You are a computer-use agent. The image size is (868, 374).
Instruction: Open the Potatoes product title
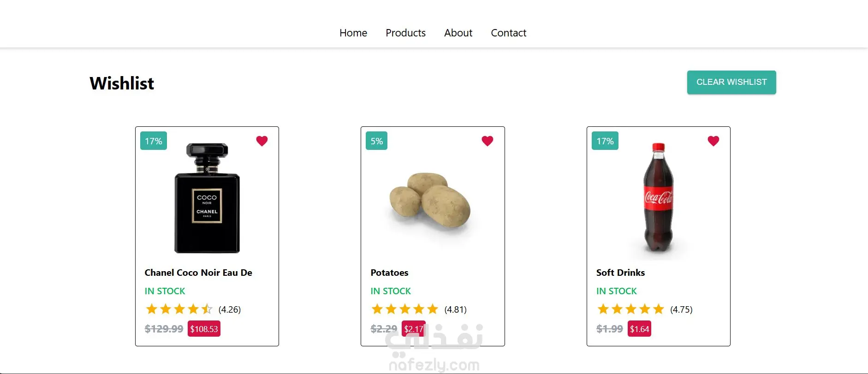tap(389, 273)
